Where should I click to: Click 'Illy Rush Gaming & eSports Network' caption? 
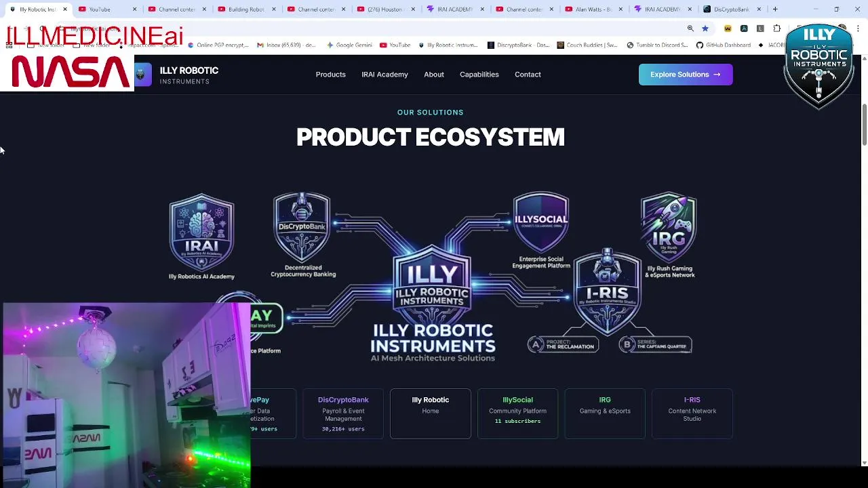click(670, 272)
